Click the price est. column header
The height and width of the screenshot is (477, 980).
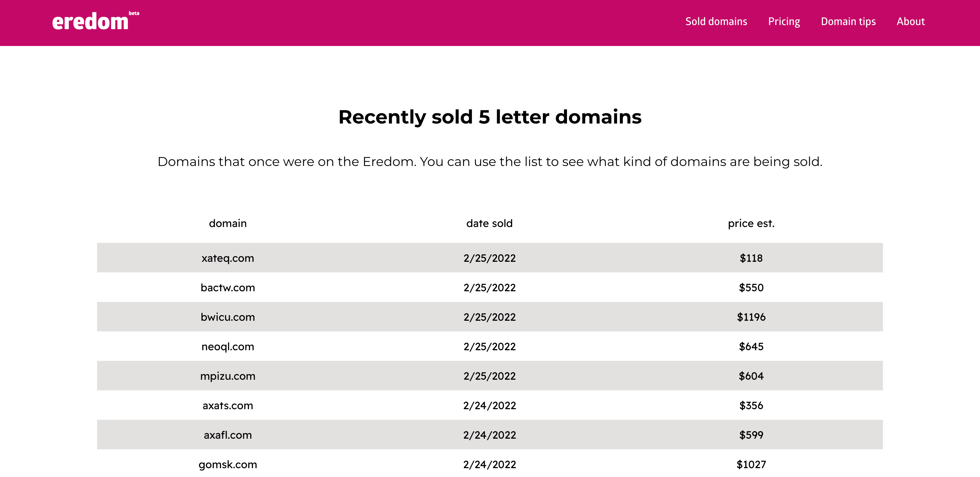(x=751, y=223)
